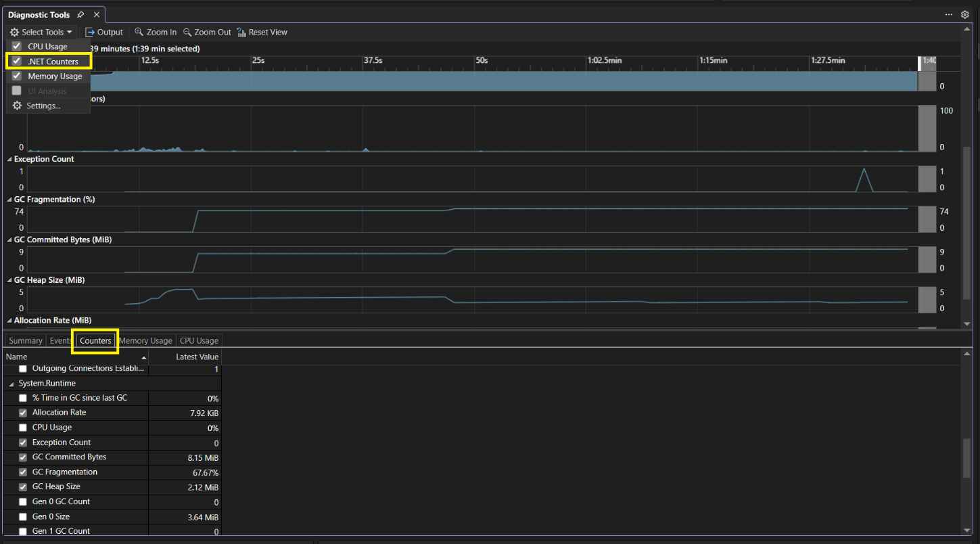Screen dimensions: 980x544
Task: Switch to the Memory Usage tab
Action: (146, 341)
